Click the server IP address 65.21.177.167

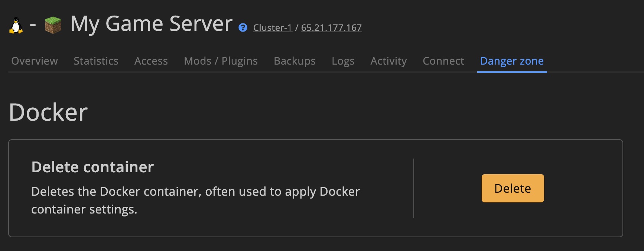332,27
